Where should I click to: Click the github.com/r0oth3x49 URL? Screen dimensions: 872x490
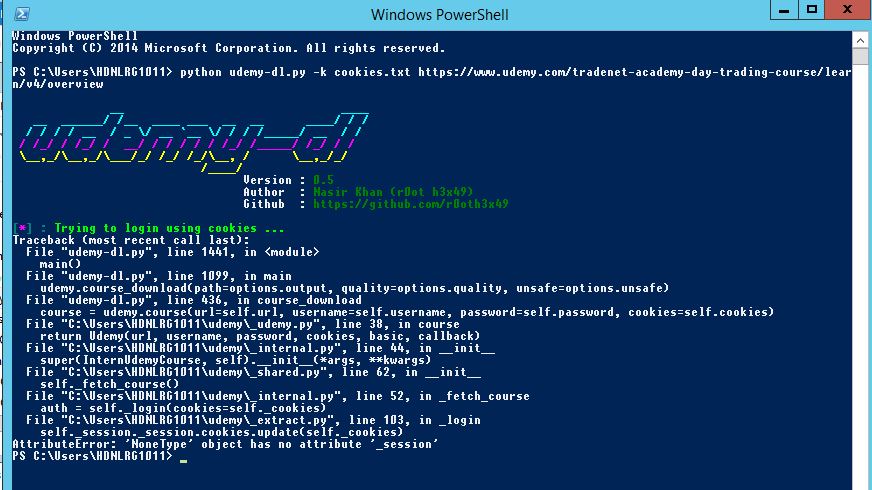(x=410, y=204)
